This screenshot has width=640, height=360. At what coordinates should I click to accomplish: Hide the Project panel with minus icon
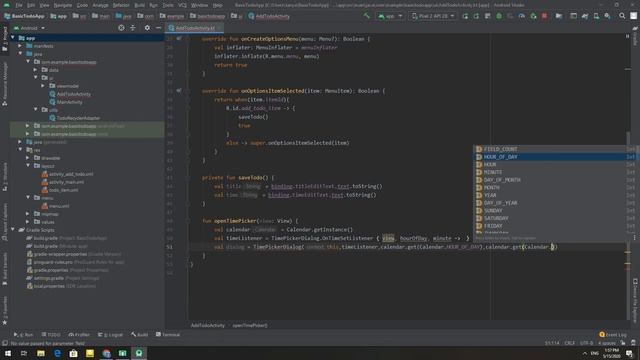[x=158, y=28]
